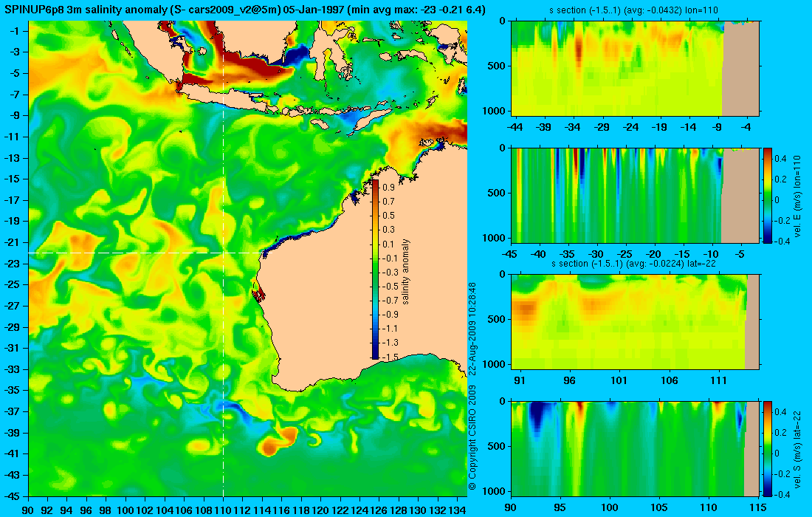The height and width of the screenshot is (517, 812).
Task: Click the "1000" depth tick on the top section plot
Action: pyautogui.click(x=495, y=111)
